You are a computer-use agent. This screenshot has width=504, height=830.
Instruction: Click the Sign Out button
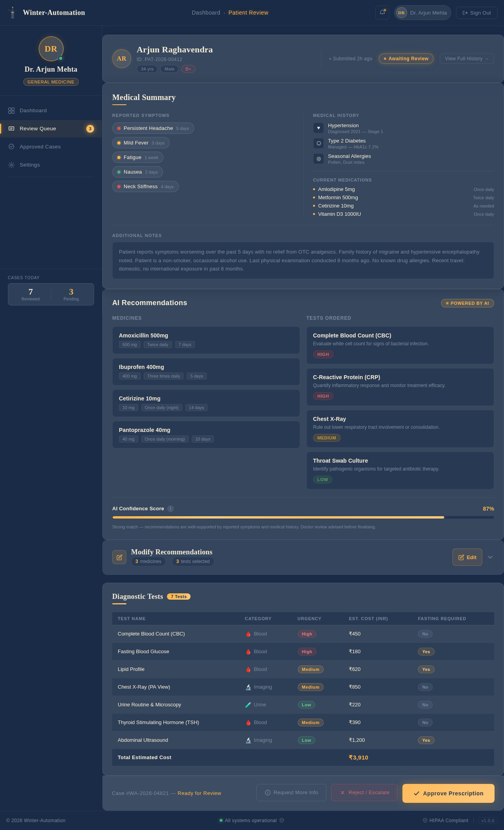476,13
